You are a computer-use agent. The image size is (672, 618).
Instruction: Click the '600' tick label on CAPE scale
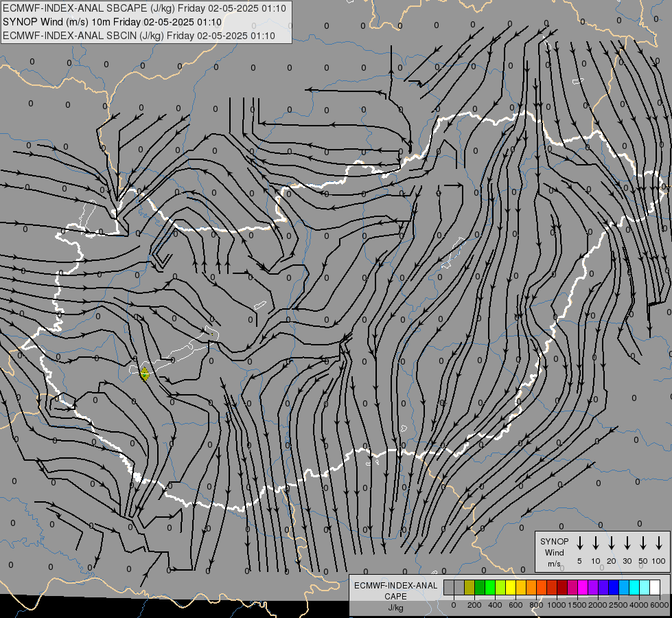click(x=515, y=605)
